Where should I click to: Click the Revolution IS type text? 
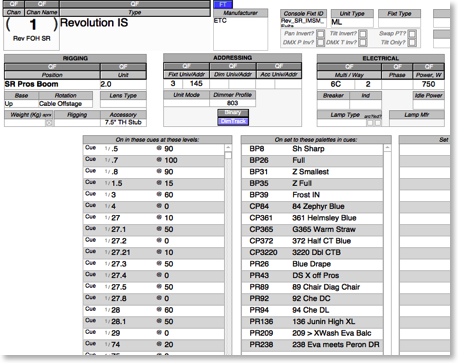[94, 23]
